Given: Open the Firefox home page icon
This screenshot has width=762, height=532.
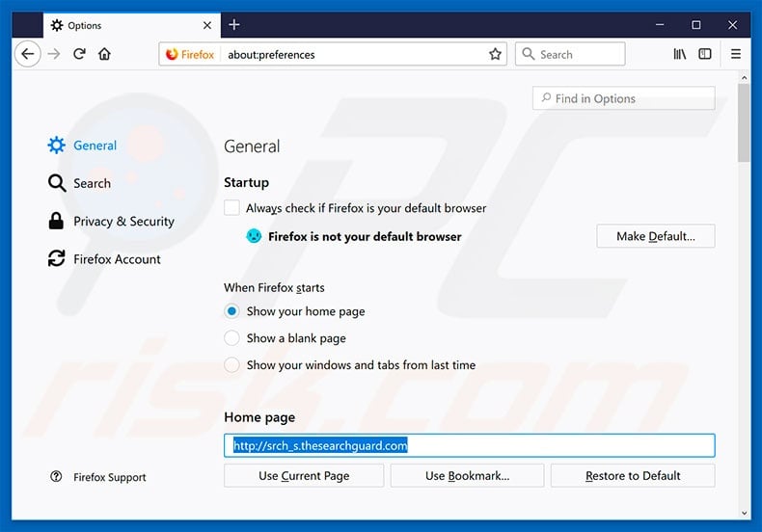Looking at the screenshot, I should [x=104, y=54].
